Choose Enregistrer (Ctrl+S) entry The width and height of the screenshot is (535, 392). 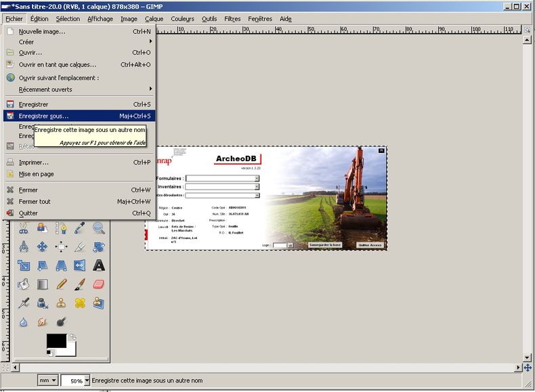point(79,104)
